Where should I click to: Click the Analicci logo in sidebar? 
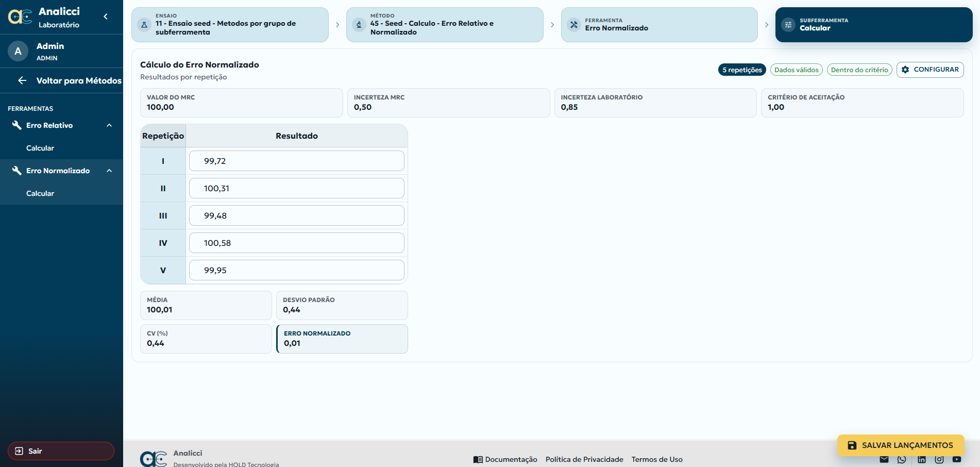coord(20,17)
